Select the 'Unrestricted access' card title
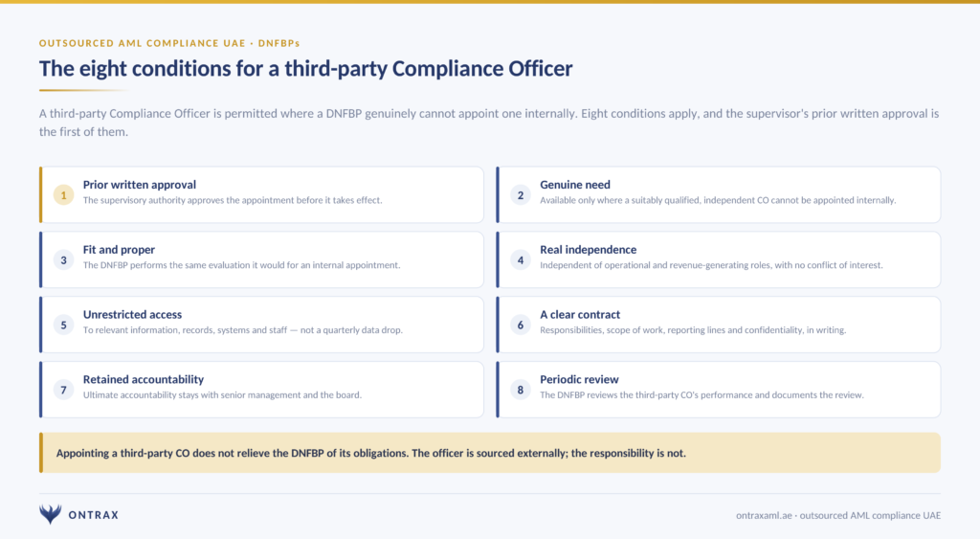980x539 pixels. click(132, 315)
